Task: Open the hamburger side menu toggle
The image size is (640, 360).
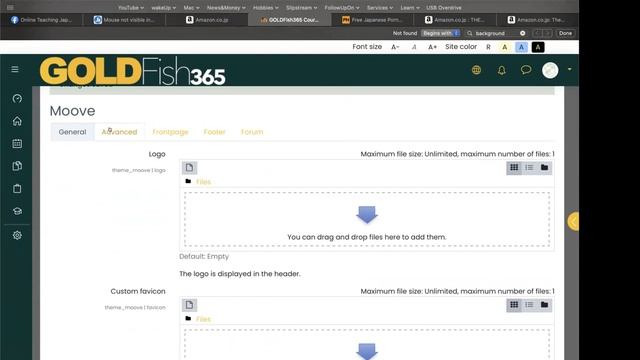Action: [15, 69]
